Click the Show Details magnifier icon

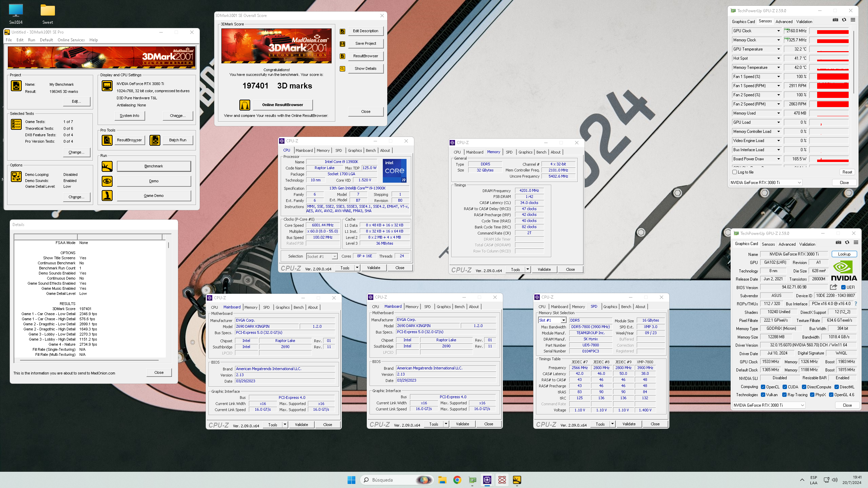pyautogui.click(x=342, y=69)
